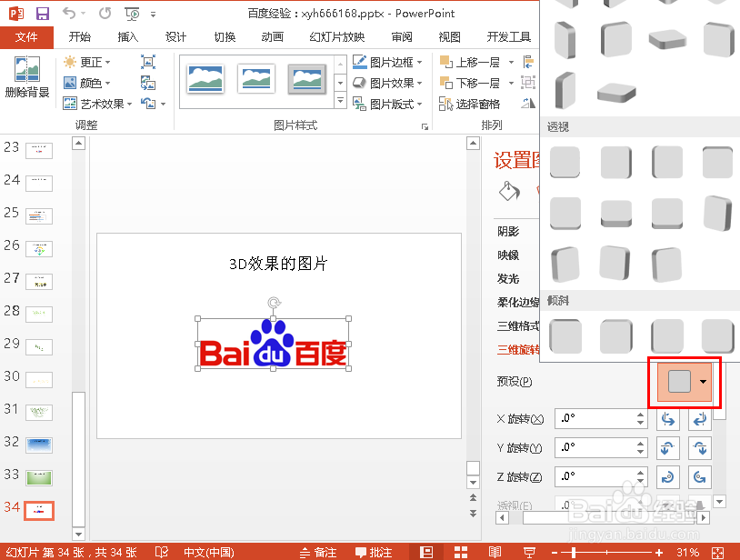Image resolution: width=740 pixels, height=560 pixels.
Task: Select slide 33 green thumbnail
Action: coord(39,477)
